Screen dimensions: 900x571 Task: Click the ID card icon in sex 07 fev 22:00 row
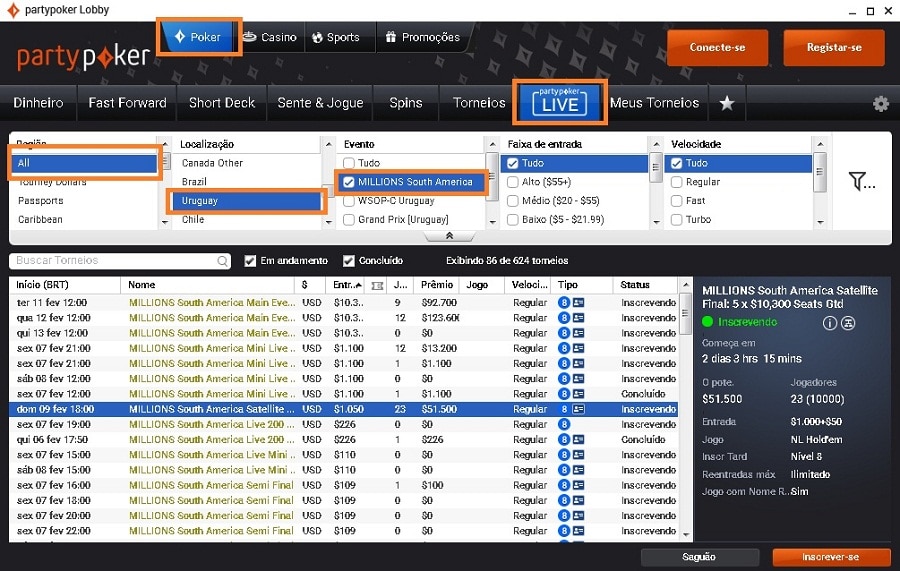coord(579,531)
